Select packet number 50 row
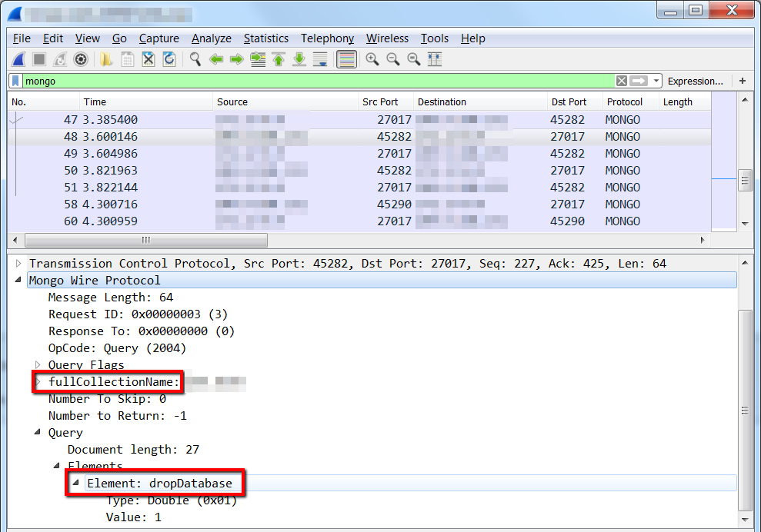 pyautogui.click(x=359, y=171)
